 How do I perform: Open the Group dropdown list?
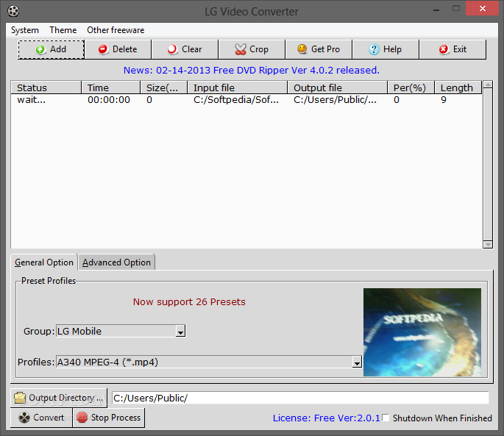[181, 332]
